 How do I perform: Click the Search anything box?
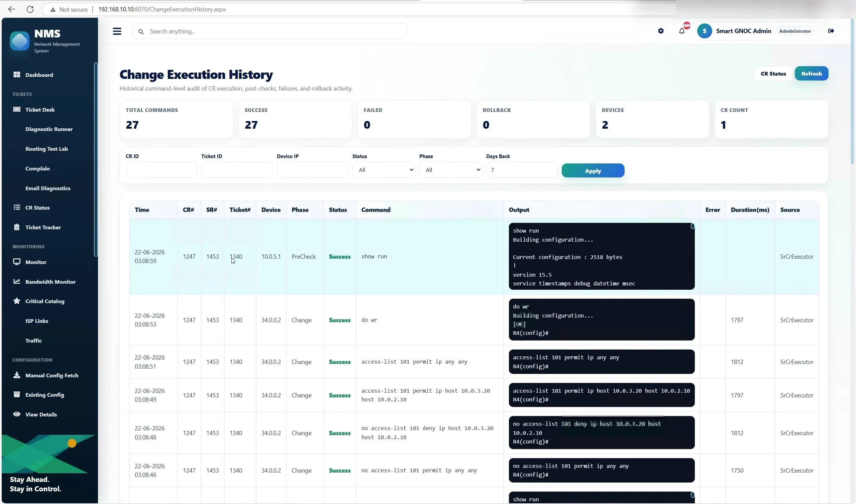coord(270,31)
